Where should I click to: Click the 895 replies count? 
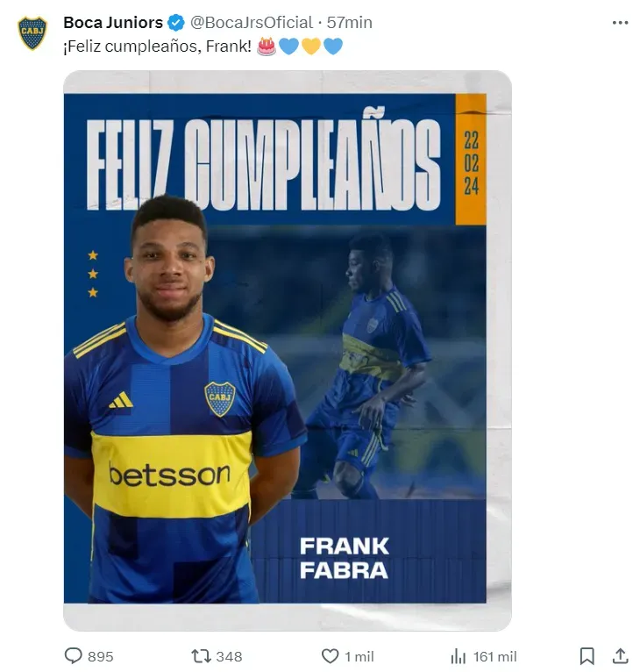click(x=101, y=656)
